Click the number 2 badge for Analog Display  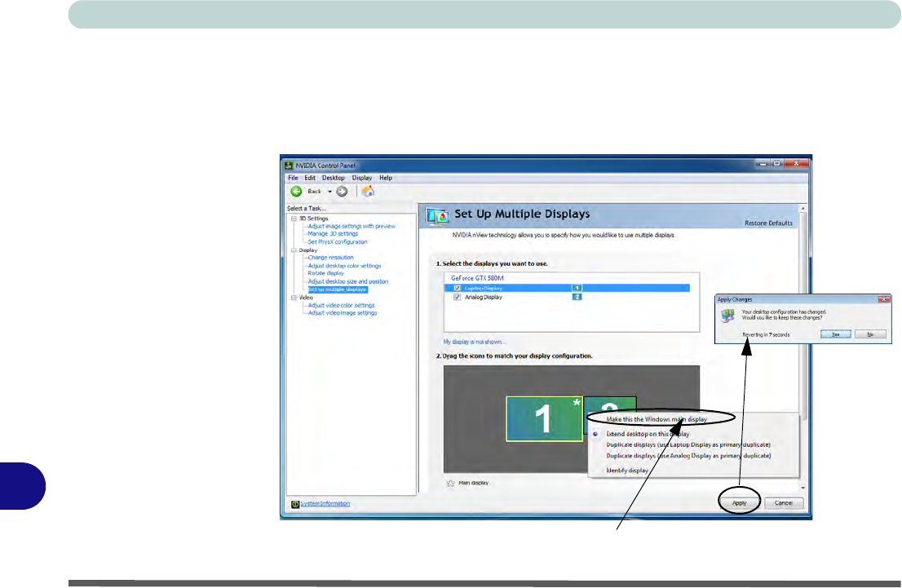coord(577,297)
